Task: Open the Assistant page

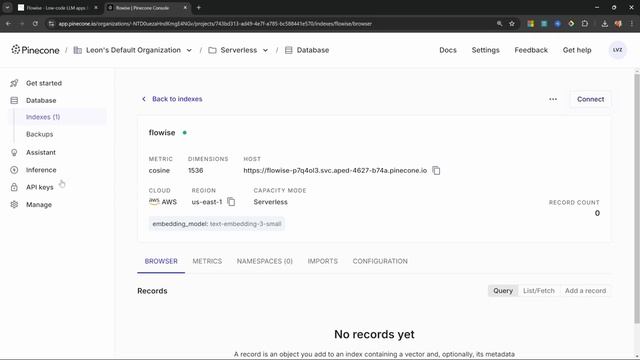Action: (x=40, y=152)
